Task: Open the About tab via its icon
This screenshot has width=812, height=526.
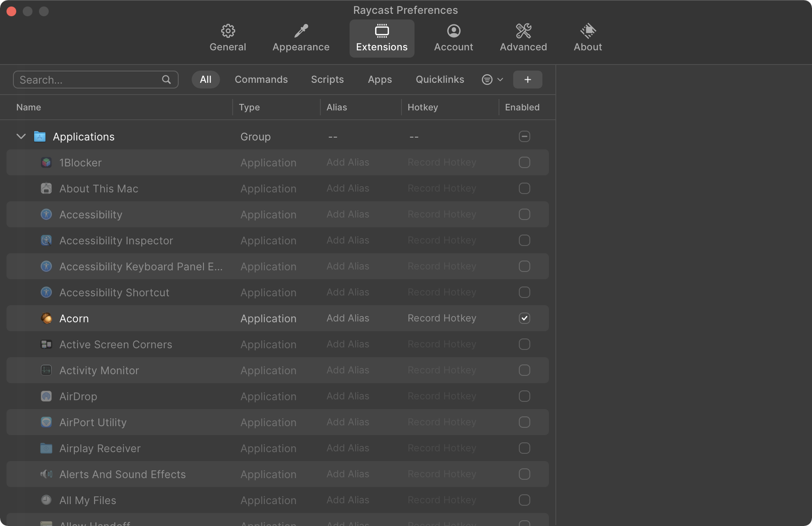Action: click(x=587, y=31)
